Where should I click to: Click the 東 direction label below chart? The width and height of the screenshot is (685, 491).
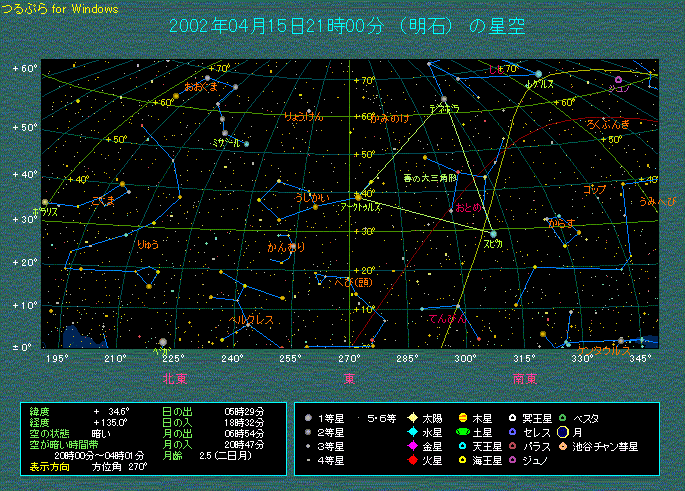[x=349, y=378]
